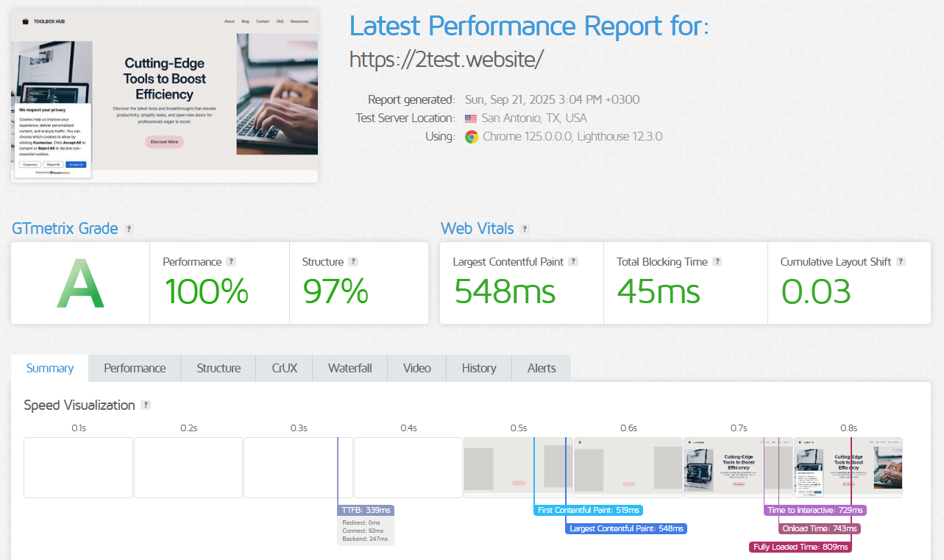
Task: Click the GTmetrix Grade heading
Action: tap(65, 229)
